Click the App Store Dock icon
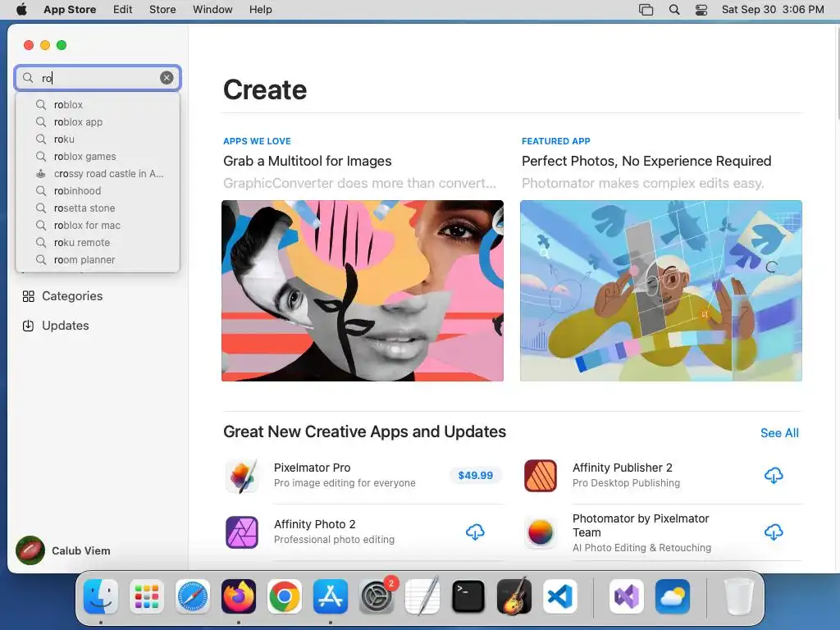840x630 pixels. pyautogui.click(x=331, y=596)
